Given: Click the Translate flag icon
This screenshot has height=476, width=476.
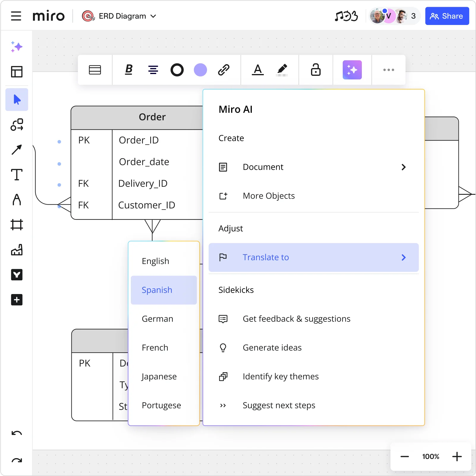Looking at the screenshot, I should pyautogui.click(x=223, y=257).
